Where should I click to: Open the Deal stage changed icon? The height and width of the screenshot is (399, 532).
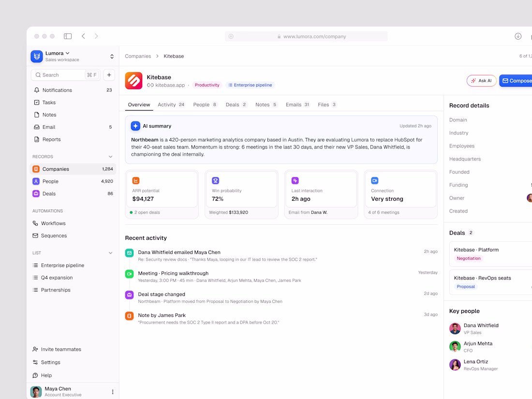tap(129, 295)
